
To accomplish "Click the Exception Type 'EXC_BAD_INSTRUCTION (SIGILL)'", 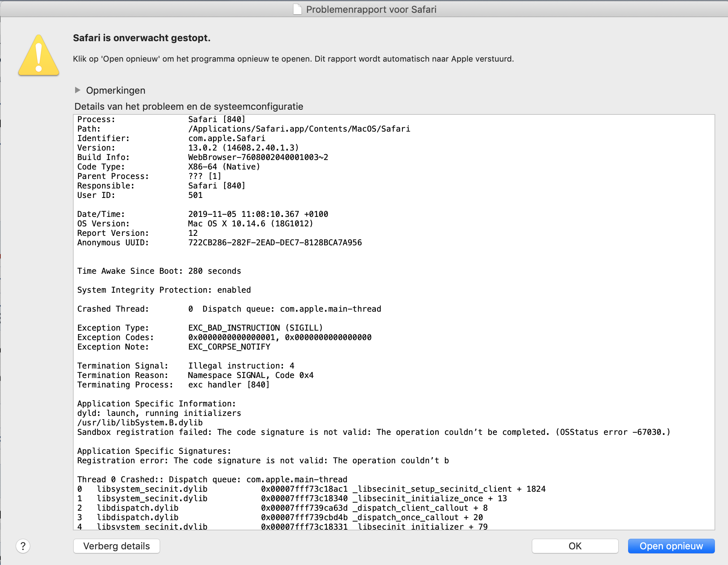I will [255, 328].
